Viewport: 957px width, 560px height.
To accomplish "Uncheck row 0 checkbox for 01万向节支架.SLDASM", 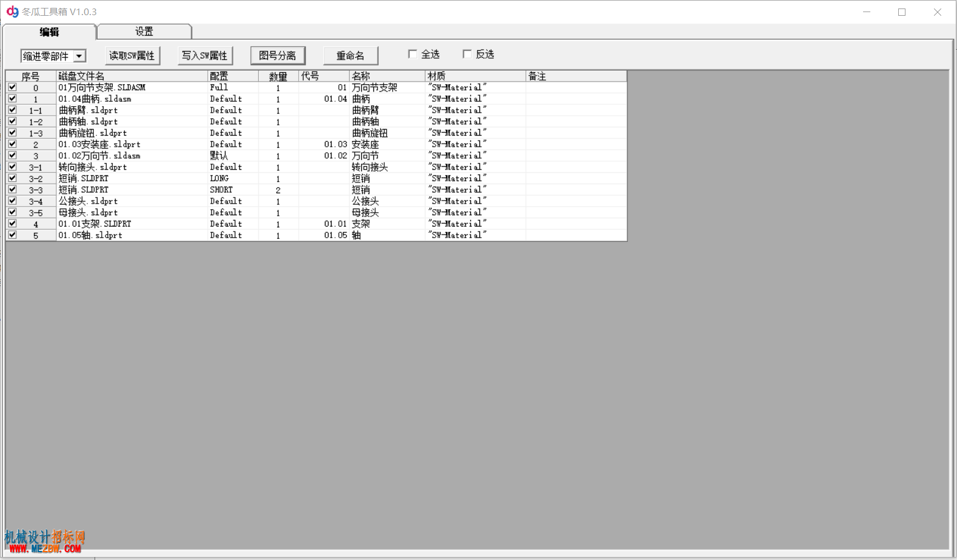I will tap(12, 87).
